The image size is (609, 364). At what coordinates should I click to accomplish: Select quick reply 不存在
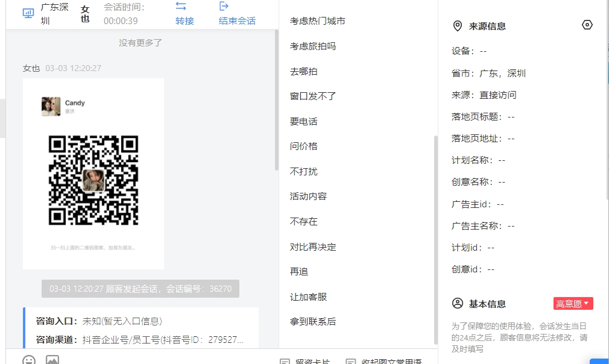coord(303,222)
